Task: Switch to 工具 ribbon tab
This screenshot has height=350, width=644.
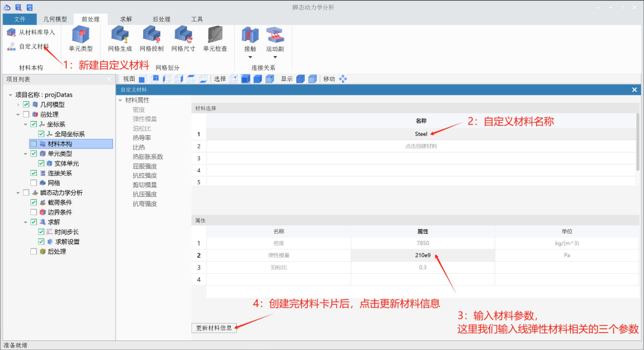Action: pos(197,19)
